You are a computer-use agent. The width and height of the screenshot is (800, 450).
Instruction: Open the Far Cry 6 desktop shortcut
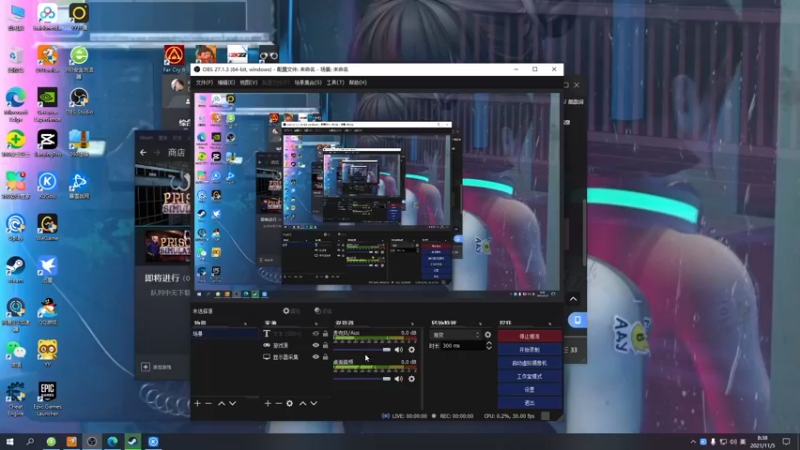click(x=174, y=59)
